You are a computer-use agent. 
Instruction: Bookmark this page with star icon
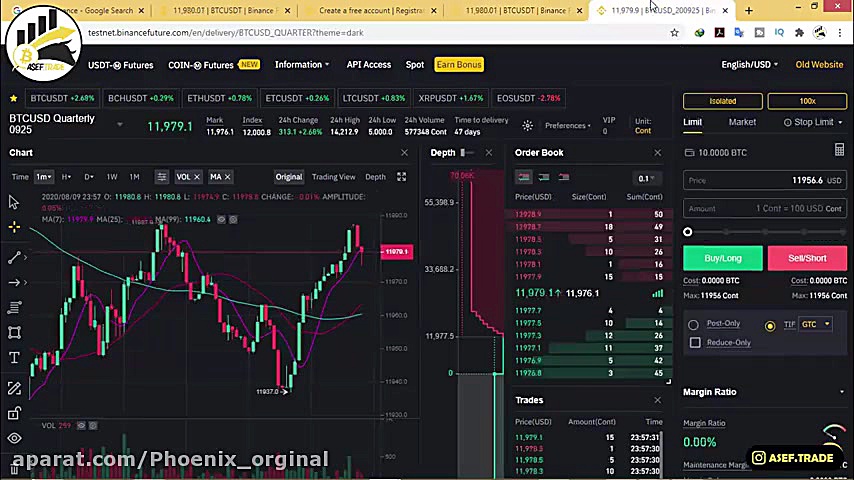[x=674, y=33]
